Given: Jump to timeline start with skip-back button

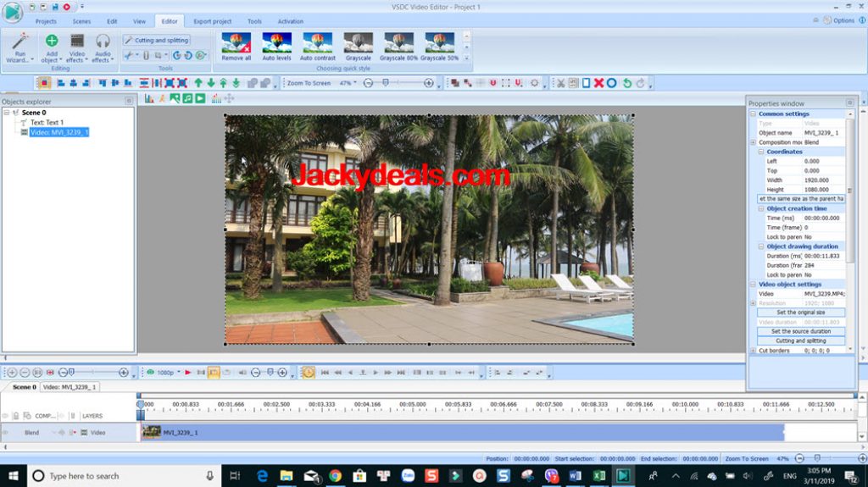Looking at the screenshot, I should tap(325, 373).
